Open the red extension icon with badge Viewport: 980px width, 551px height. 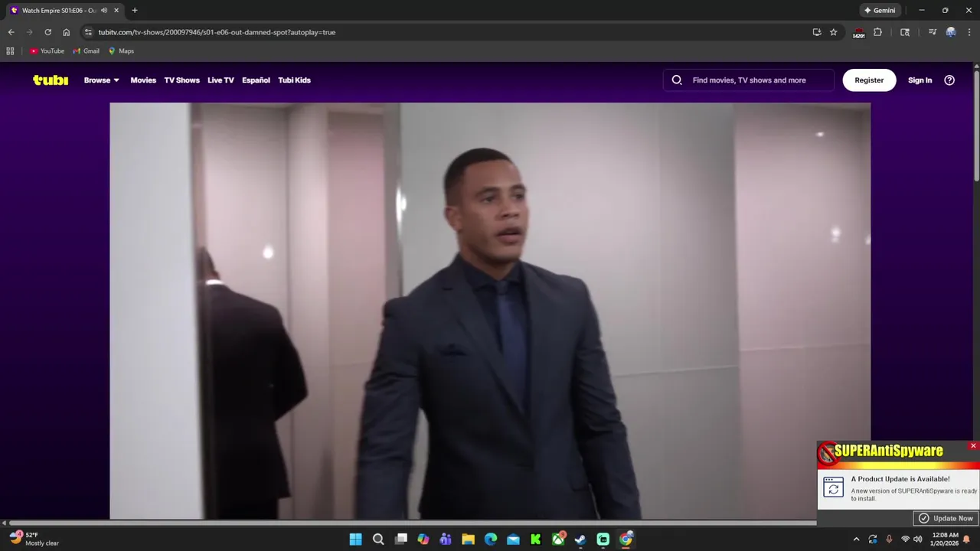point(858,33)
